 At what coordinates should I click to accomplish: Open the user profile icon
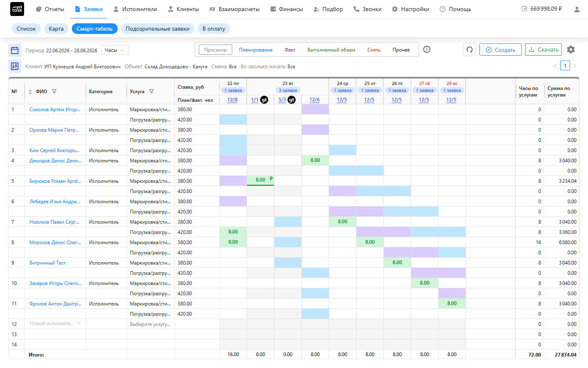tap(577, 9)
